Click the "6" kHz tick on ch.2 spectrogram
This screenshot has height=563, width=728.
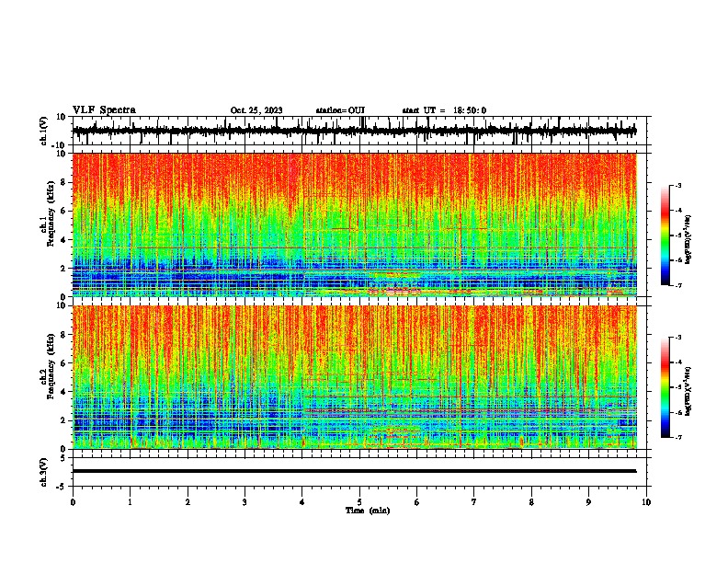64,363
